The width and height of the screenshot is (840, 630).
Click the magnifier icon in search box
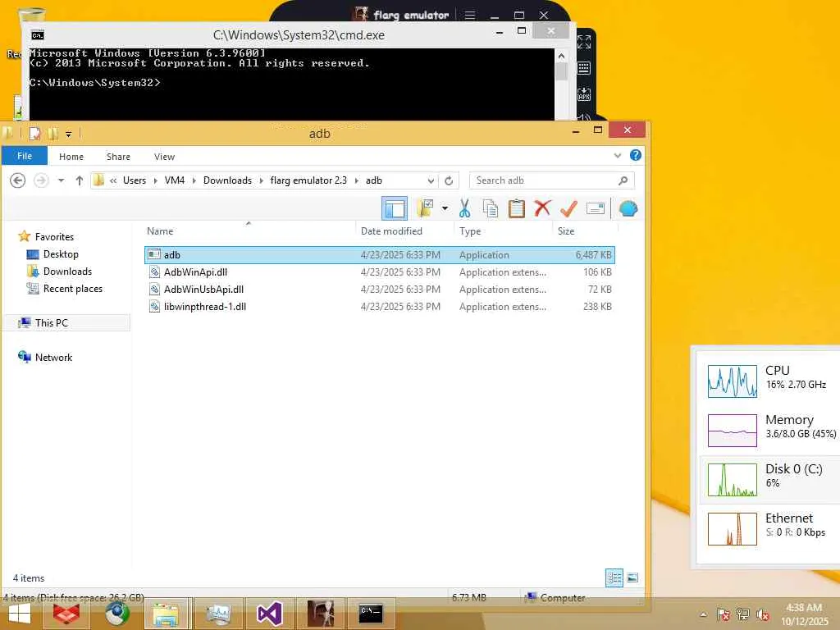[623, 180]
